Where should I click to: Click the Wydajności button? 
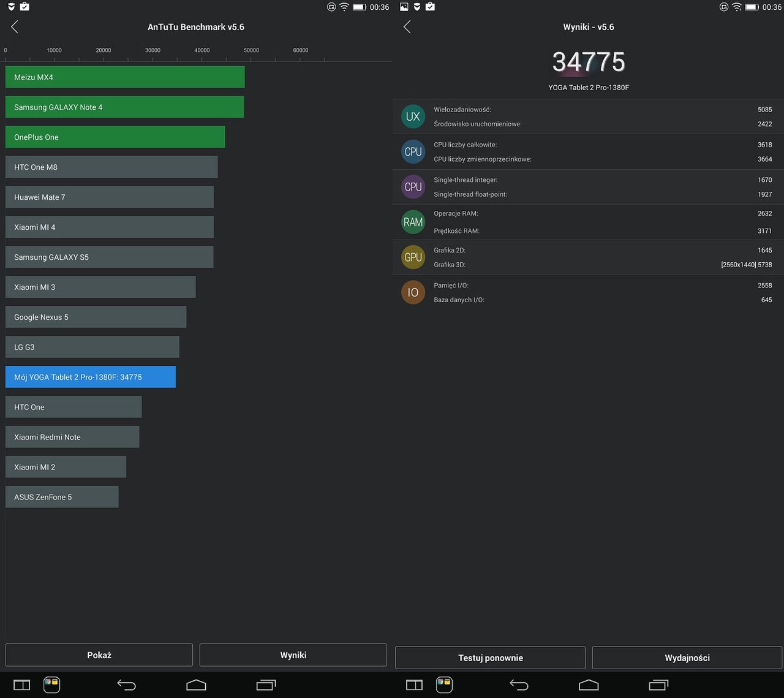click(687, 658)
